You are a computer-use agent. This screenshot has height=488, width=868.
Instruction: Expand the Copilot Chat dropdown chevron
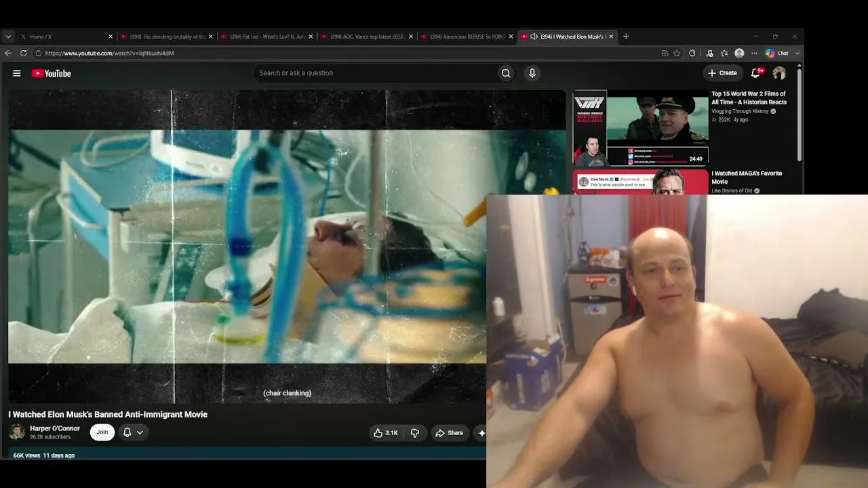[x=797, y=53]
